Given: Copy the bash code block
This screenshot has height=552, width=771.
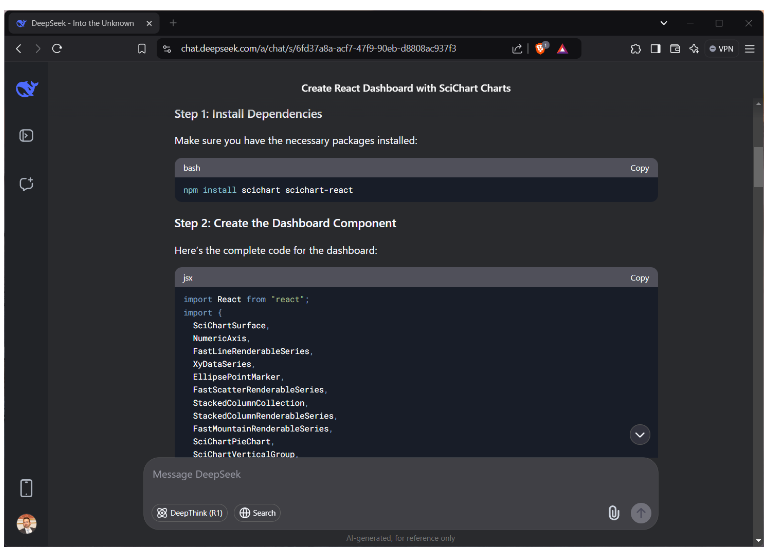Looking at the screenshot, I should (x=640, y=168).
